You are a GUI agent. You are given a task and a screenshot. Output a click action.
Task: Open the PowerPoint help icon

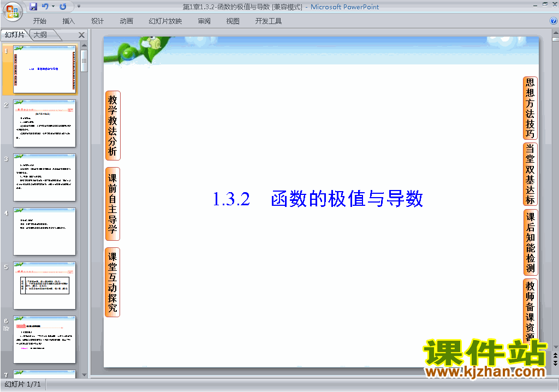point(554,21)
